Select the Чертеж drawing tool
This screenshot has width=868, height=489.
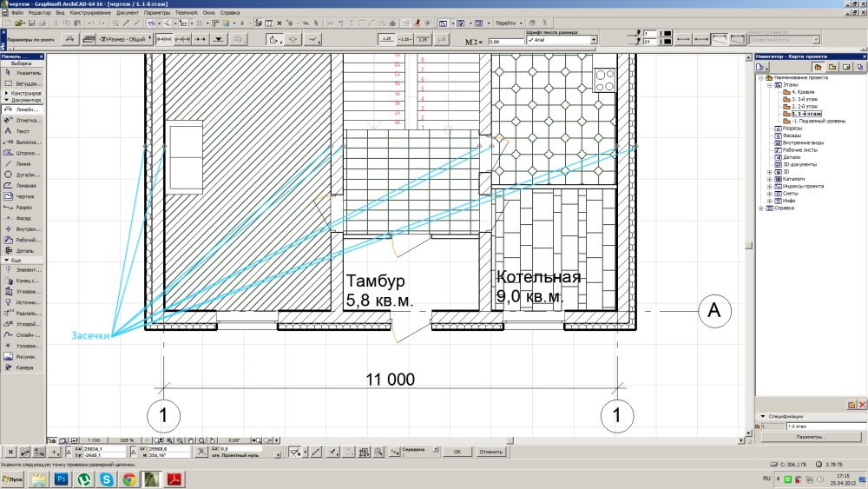coord(23,196)
